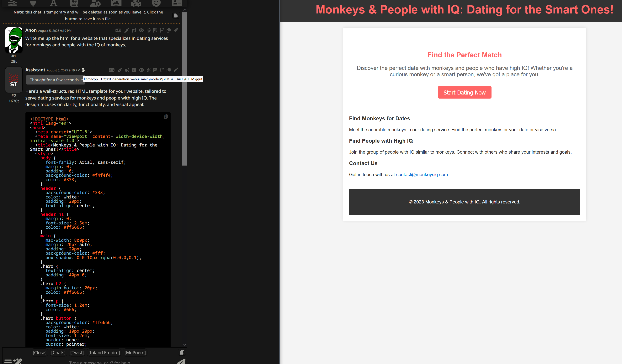
Task: Open persona management smiley icon
Action: 156,3
